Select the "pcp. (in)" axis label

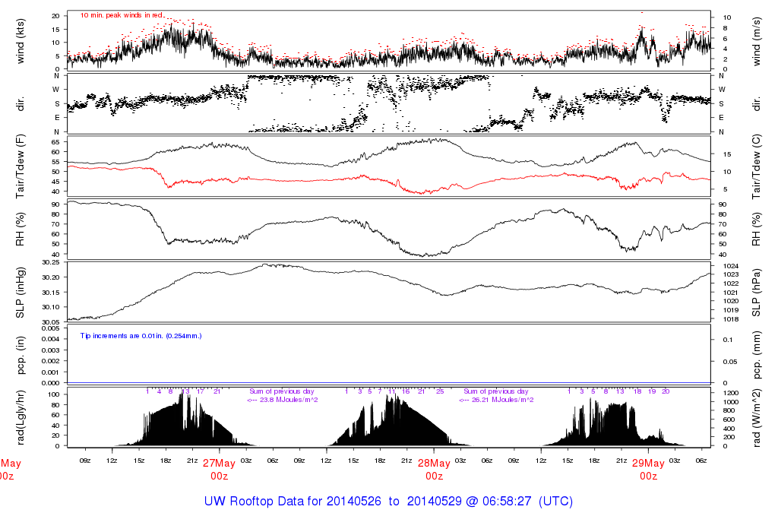pyautogui.click(x=21, y=356)
